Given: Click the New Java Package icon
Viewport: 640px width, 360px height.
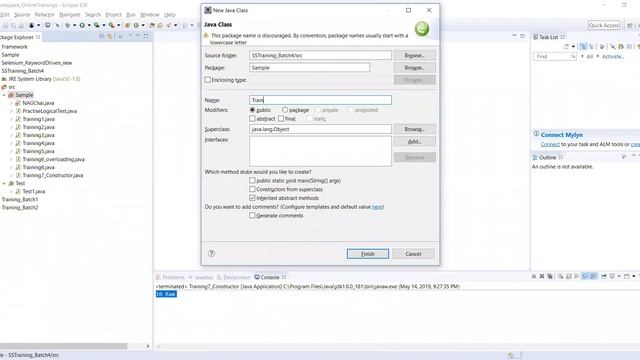Looking at the screenshot, I should (127, 25).
